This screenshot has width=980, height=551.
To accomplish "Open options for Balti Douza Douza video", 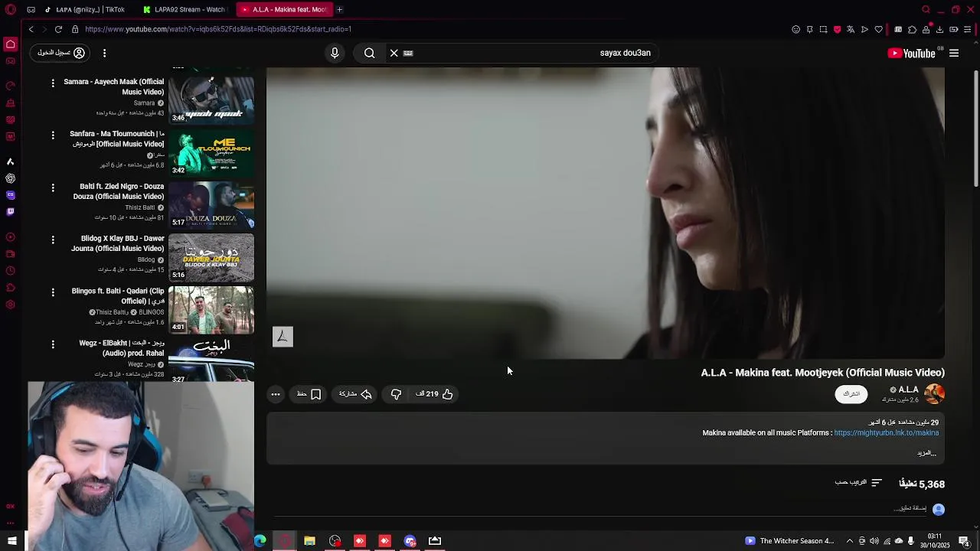I will pyautogui.click(x=53, y=187).
